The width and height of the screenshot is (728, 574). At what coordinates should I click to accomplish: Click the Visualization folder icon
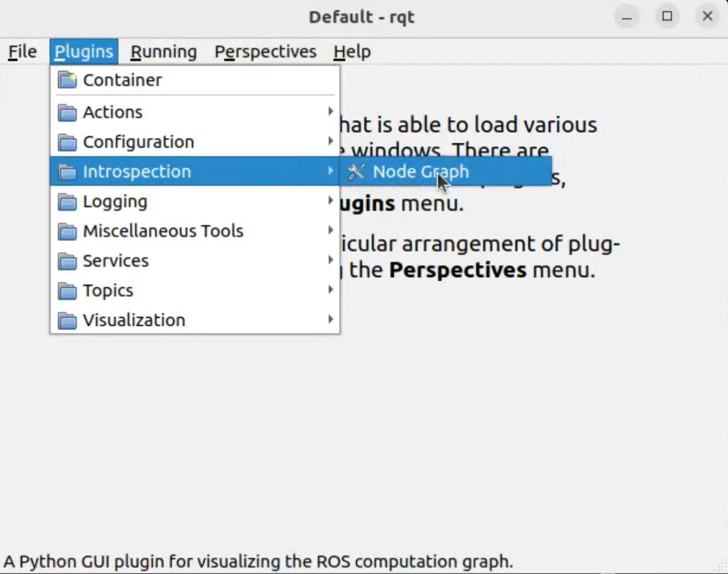[x=67, y=320]
